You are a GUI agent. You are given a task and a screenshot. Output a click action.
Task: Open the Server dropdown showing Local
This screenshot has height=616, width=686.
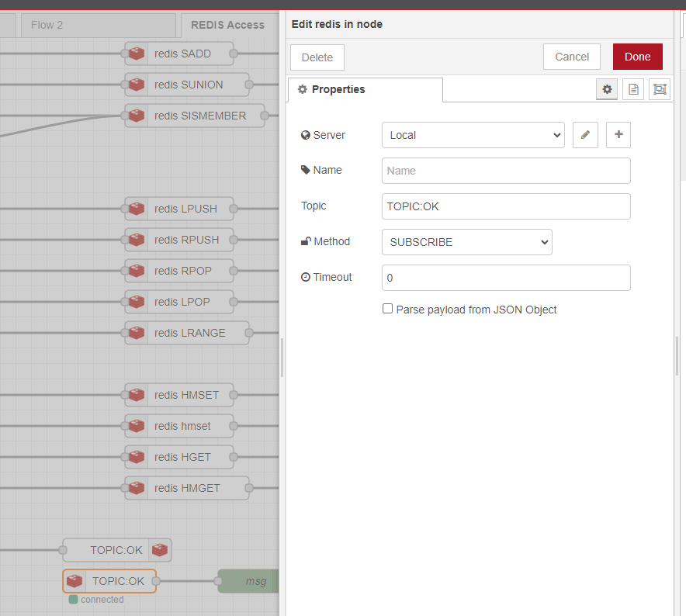(473, 135)
